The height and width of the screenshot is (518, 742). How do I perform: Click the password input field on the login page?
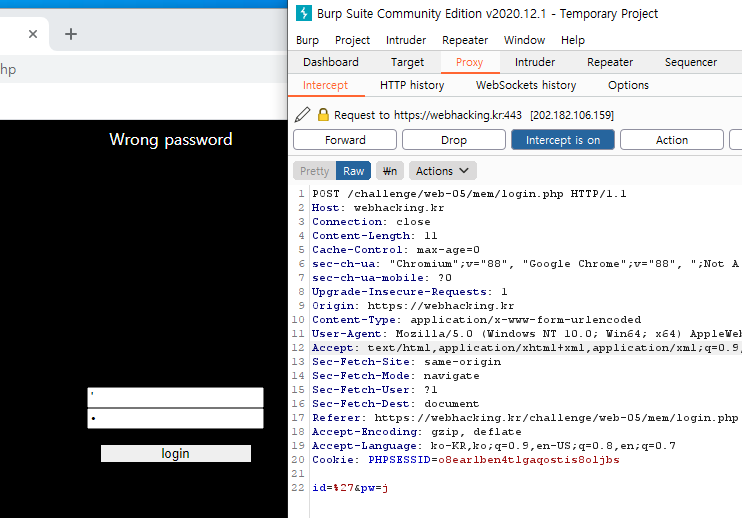point(176,418)
